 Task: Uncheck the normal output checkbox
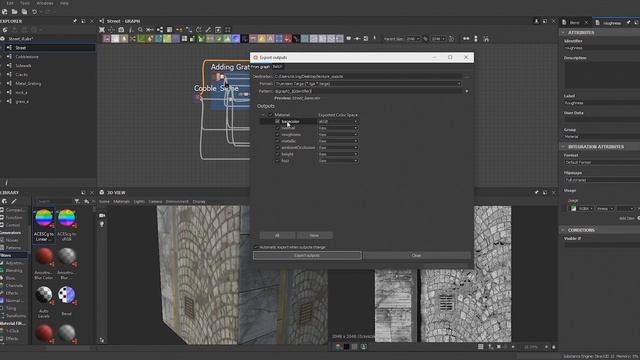(278, 128)
